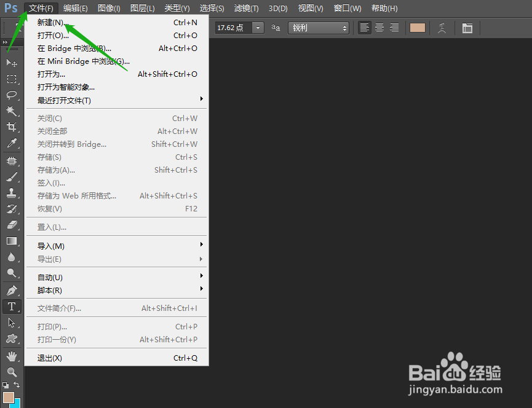Center align the text
This screenshot has width=532, height=408.
point(379,28)
